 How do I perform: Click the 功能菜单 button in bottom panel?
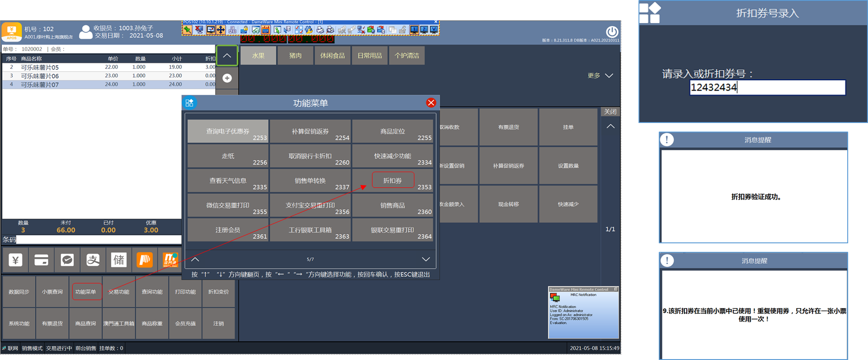(86, 292)
